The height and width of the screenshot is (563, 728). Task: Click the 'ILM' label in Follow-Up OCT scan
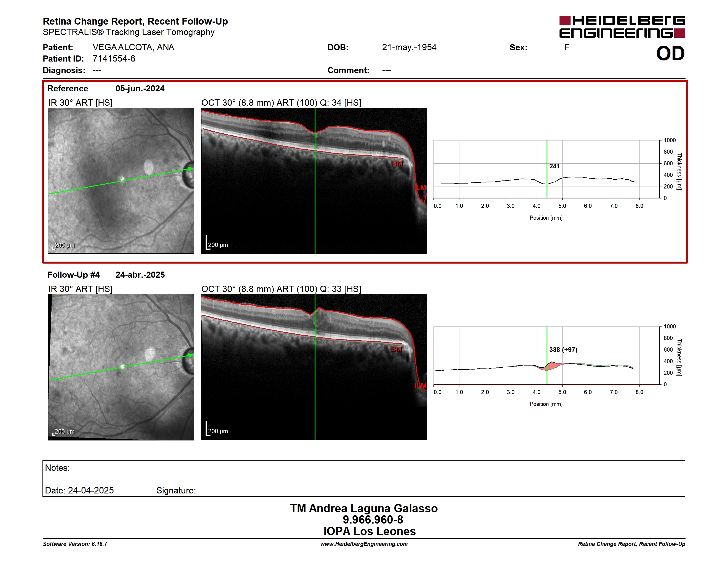[421, 386]
